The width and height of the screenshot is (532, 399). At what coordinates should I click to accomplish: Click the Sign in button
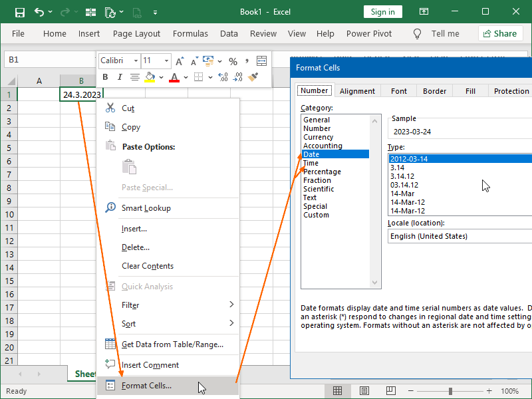(382, 11)
